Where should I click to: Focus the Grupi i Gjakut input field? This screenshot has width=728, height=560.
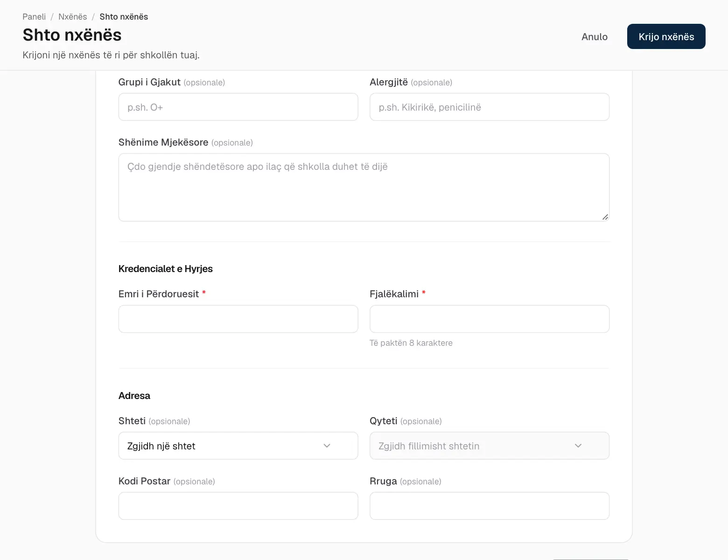pos(238,107)
